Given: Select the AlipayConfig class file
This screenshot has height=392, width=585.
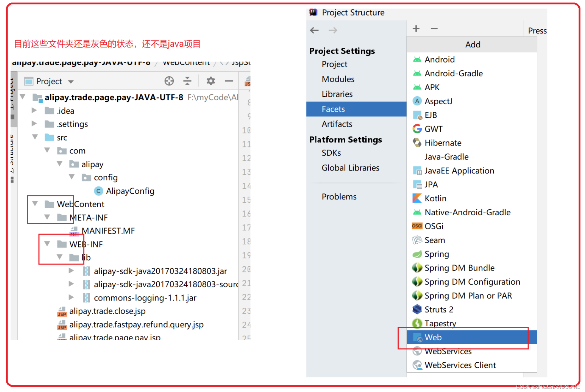Looking at the screenshot, I should [x=124, y=191].
